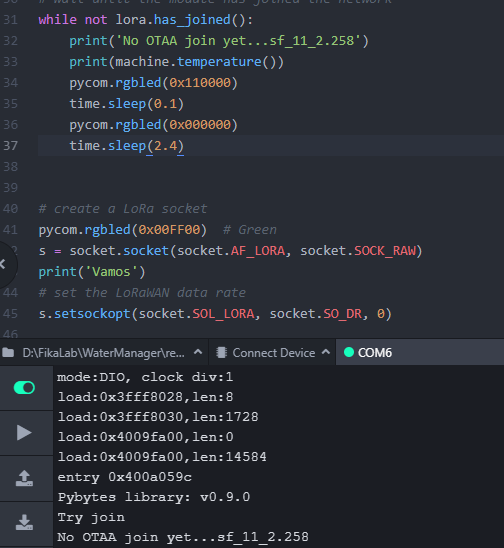Run the current file on device
This screenshot has width=504, height=548.
24,433
